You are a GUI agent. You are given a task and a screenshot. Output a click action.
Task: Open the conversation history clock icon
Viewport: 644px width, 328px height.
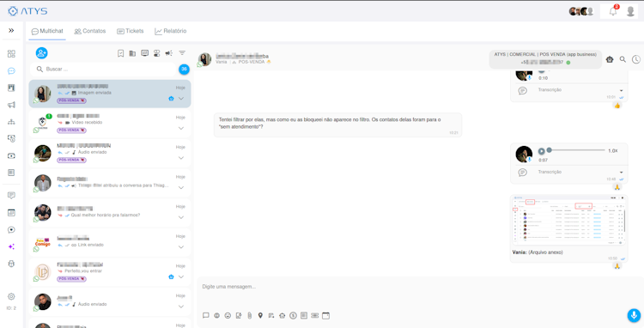(635, 59)
